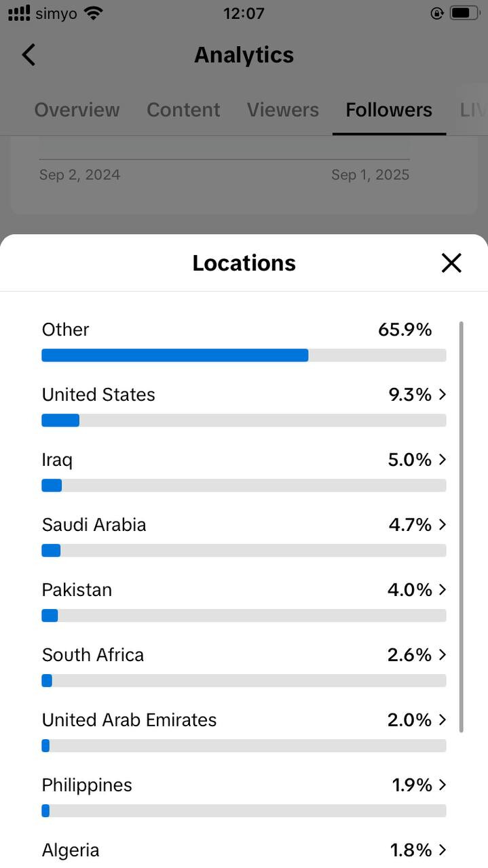Close the Locations panel with the X
488x868 pixels.
tap(451, 263)
